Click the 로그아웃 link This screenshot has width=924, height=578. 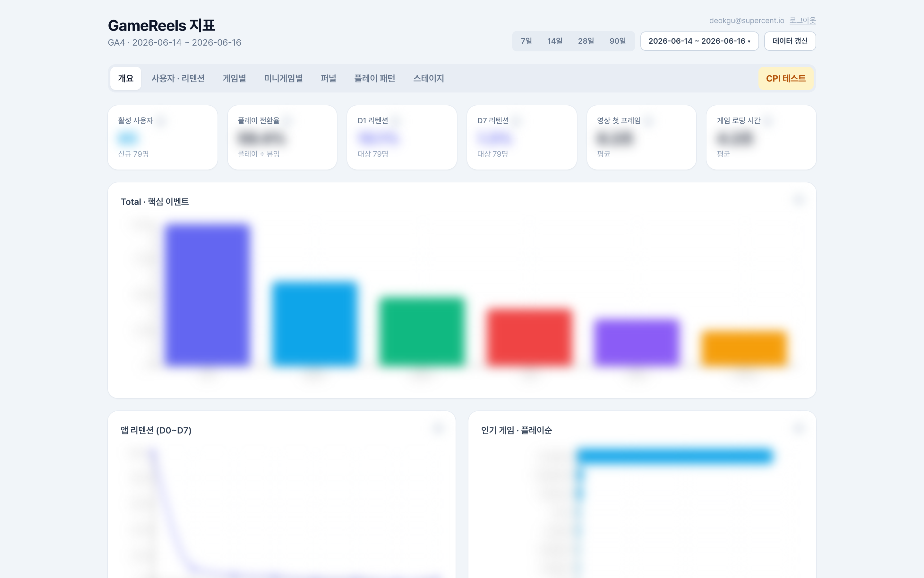[803, 21]
